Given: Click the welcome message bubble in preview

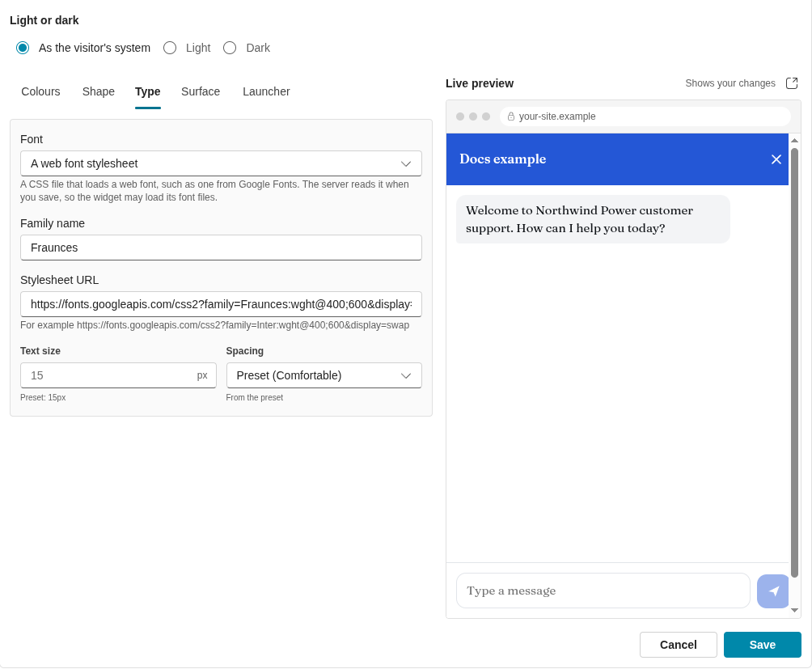Looking at the screenshot, I should click(x=593, y=219).
